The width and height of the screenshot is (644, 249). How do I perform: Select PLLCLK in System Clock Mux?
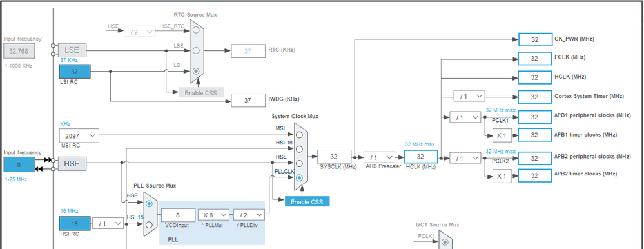[299, 178]
